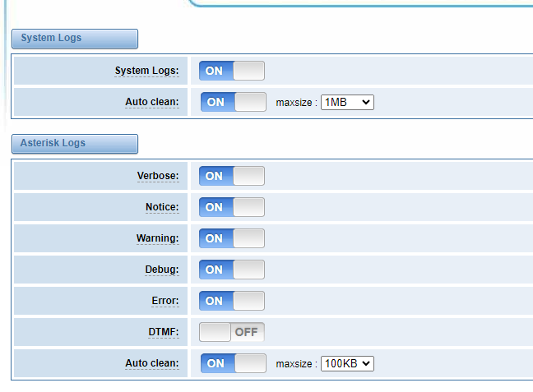This screenshot has width=533, height=392.
Task: Click 'Auto clean:' label under System Logs
Action: point(152,102)
